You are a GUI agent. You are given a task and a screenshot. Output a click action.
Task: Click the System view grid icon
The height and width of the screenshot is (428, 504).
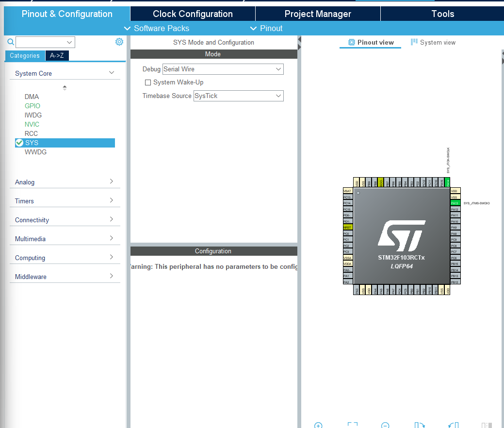click(x=414, y=42)
